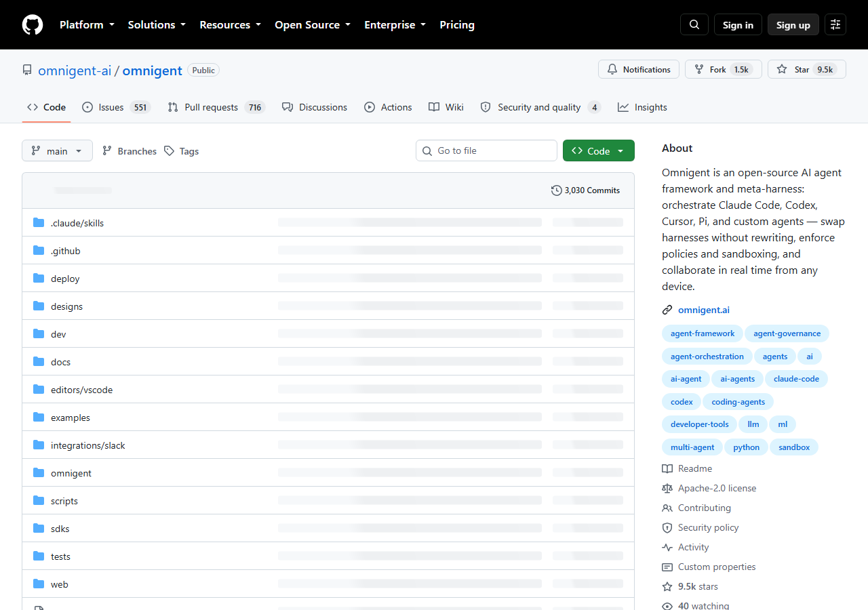Click the commits history clock icon
Image resolution: width=868 pixels, height=610 pixels.
(557, 190)
